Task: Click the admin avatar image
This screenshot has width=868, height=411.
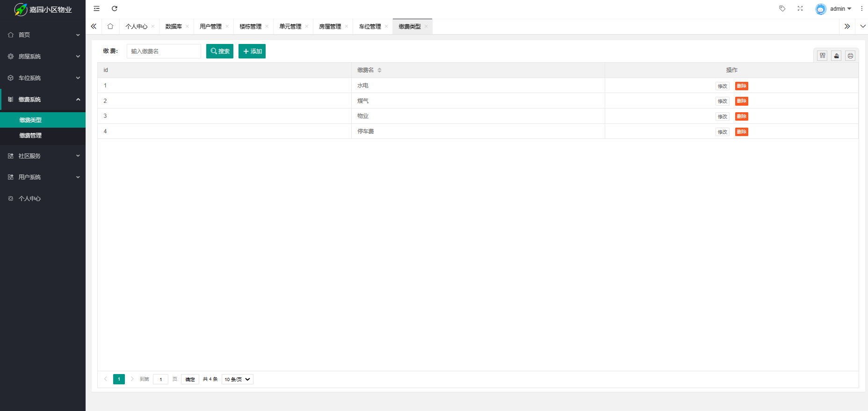Action: [821, 9]
